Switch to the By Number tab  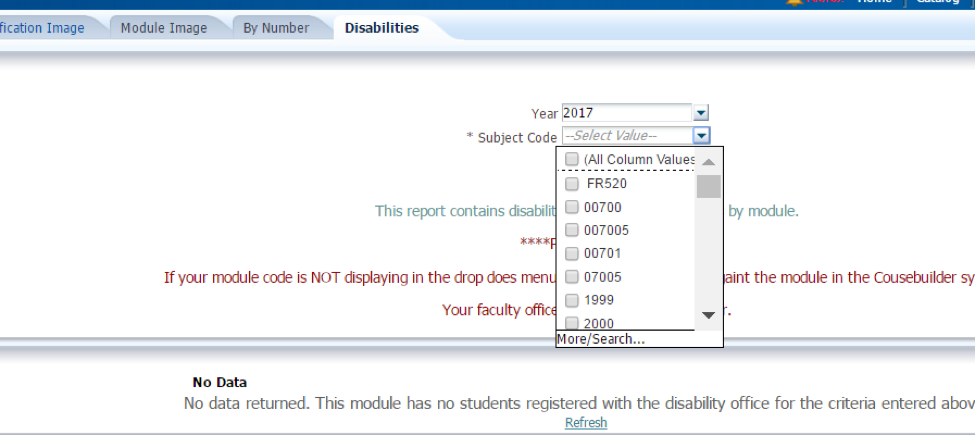276,28
